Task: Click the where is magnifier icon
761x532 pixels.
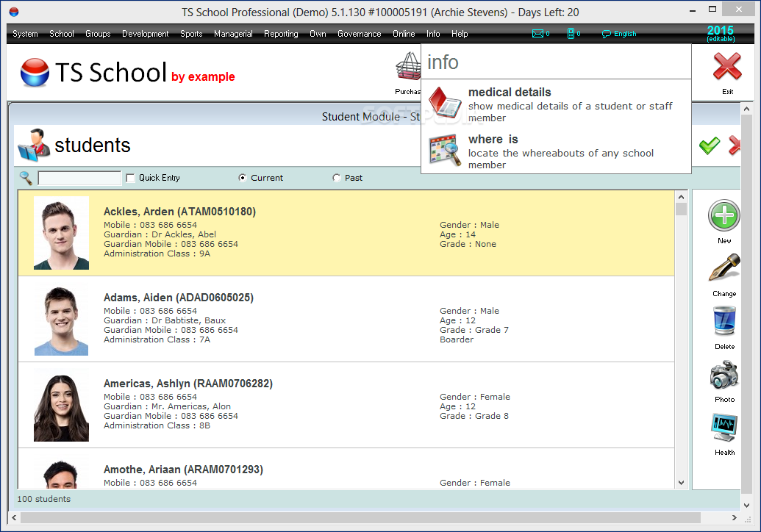Action: [445, 151]
